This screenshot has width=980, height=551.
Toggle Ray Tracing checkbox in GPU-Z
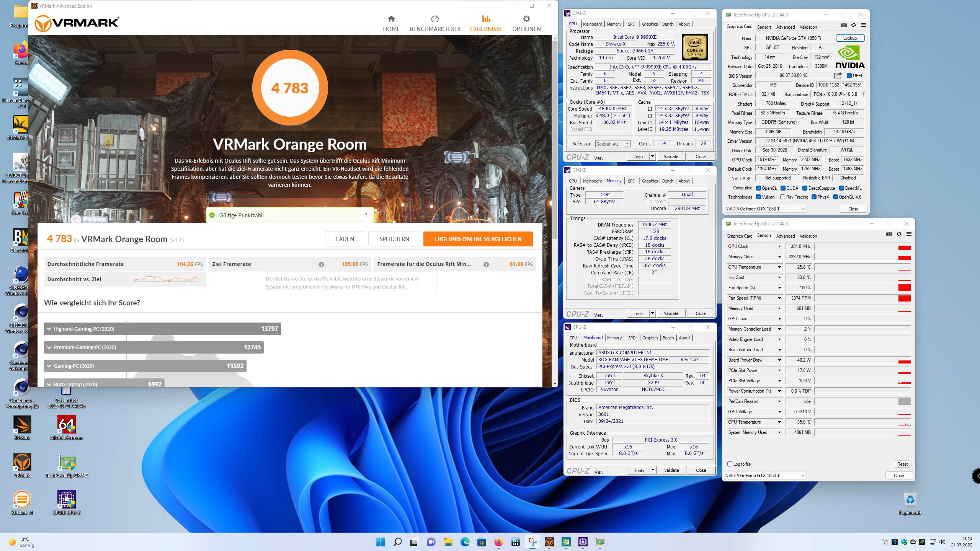click(x=782, y=197)
